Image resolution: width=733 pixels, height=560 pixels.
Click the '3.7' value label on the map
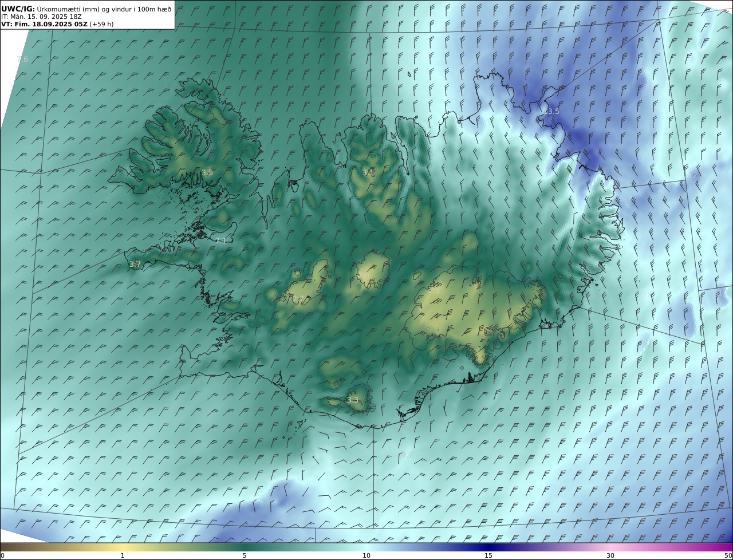coord(135,264)
